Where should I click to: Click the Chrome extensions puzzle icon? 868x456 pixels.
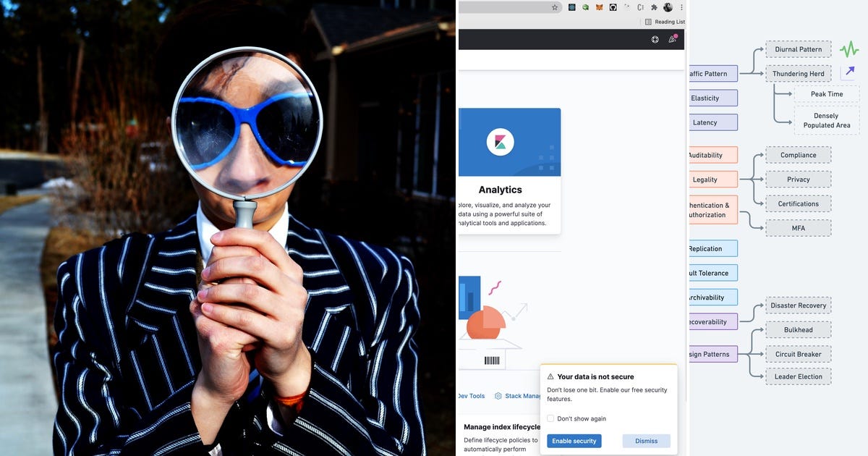[x=653, y=7]
